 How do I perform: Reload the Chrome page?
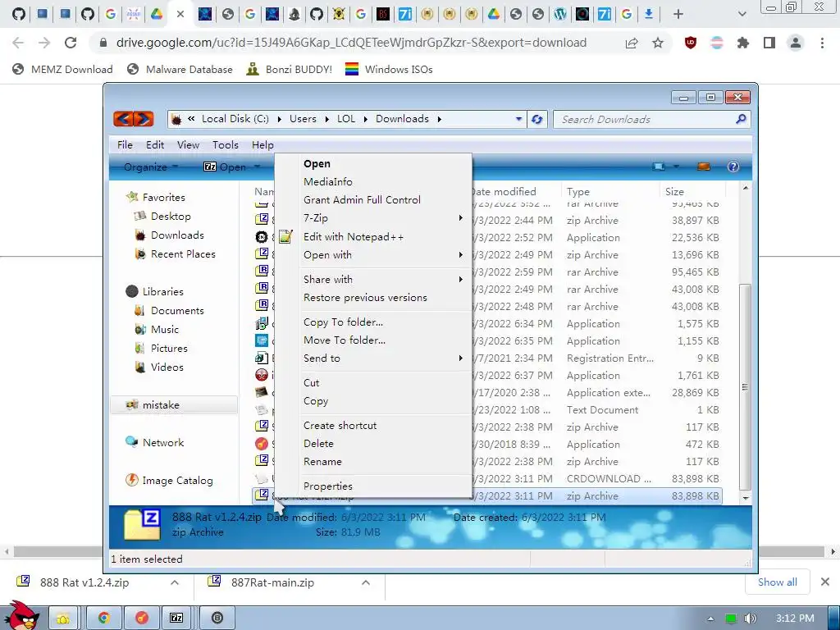coord(71,43)
